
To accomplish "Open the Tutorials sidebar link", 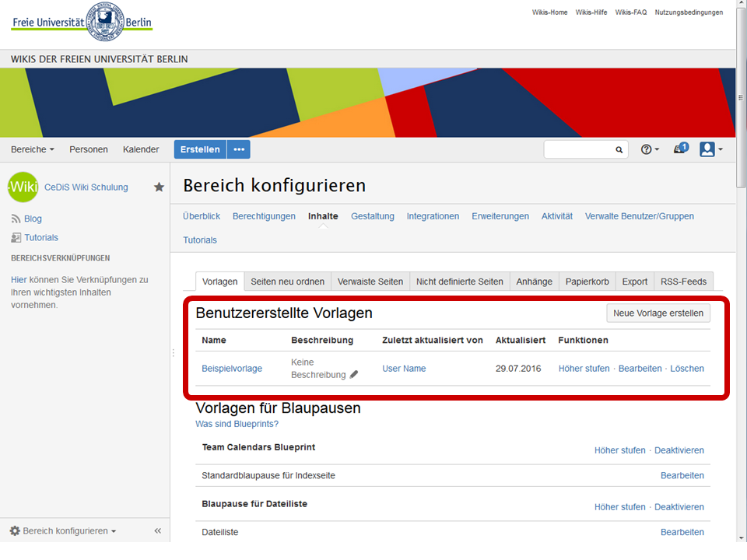I will coord(41,238).
